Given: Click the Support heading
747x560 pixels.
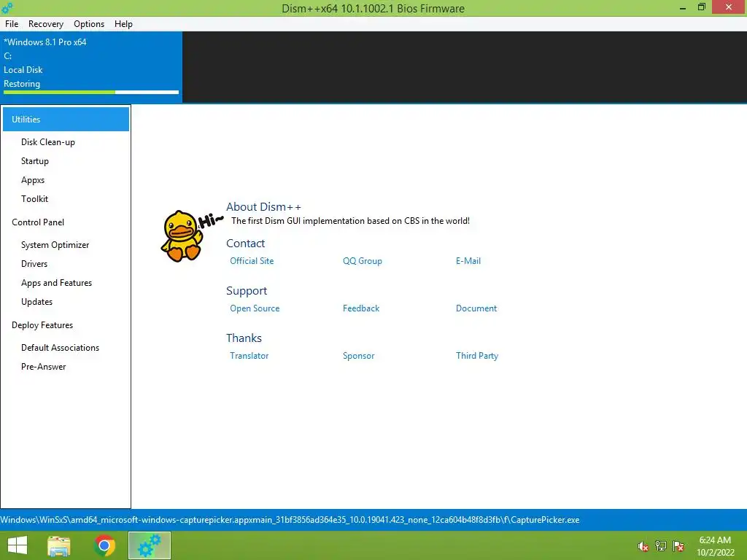Looking at the screenshot, I should (247, 290).
